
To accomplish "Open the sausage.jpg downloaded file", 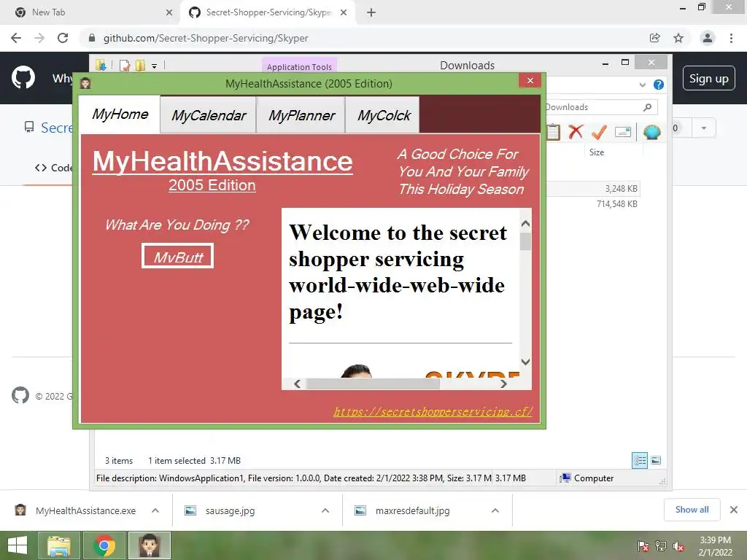I will (230, 510).
